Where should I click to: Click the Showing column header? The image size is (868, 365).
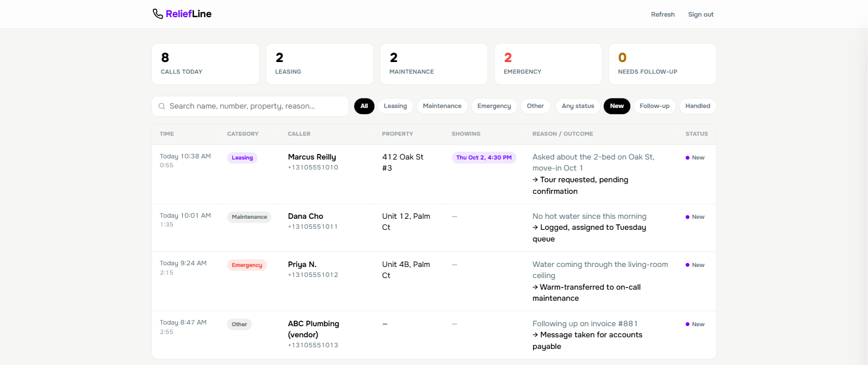click(x=466, y=134)
